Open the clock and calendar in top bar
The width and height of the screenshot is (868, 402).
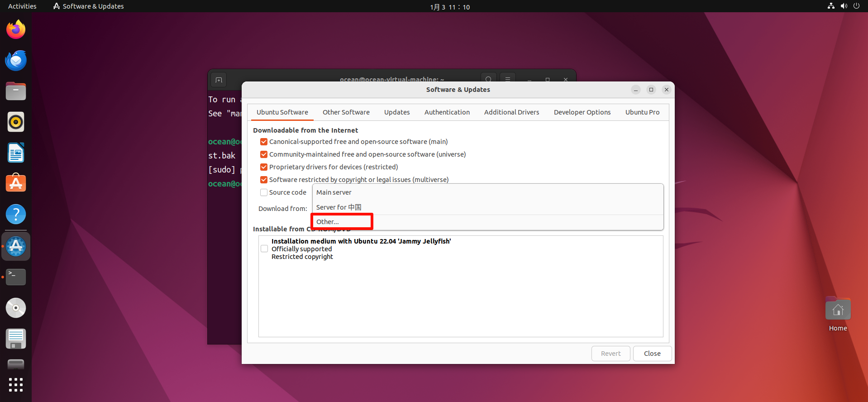(450, 7)
